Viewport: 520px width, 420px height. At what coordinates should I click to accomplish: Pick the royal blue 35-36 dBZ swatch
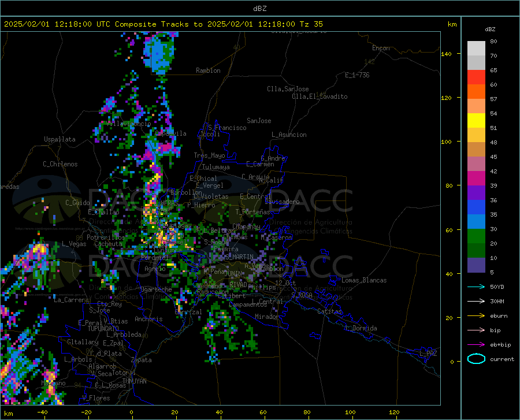476,207
